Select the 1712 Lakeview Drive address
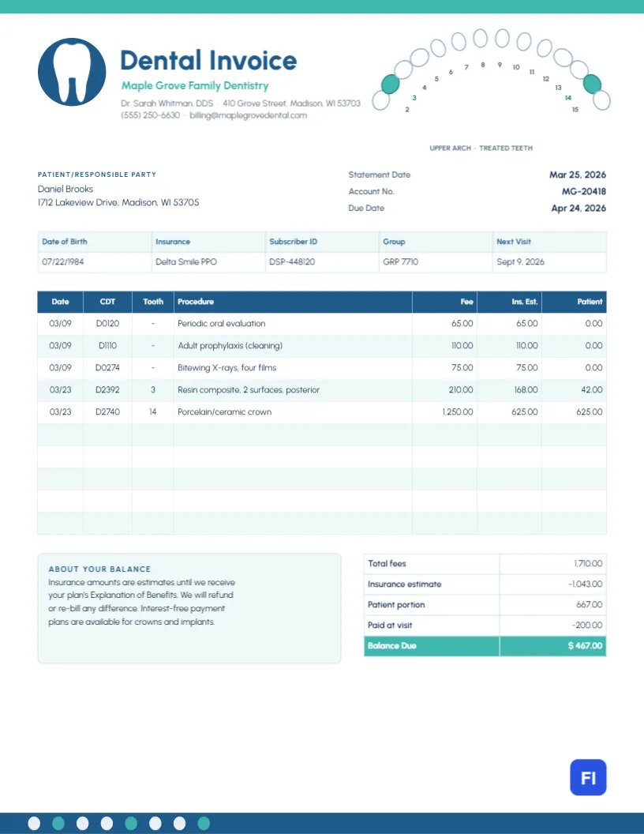The image size is (644, 834). tap(118, 203)
